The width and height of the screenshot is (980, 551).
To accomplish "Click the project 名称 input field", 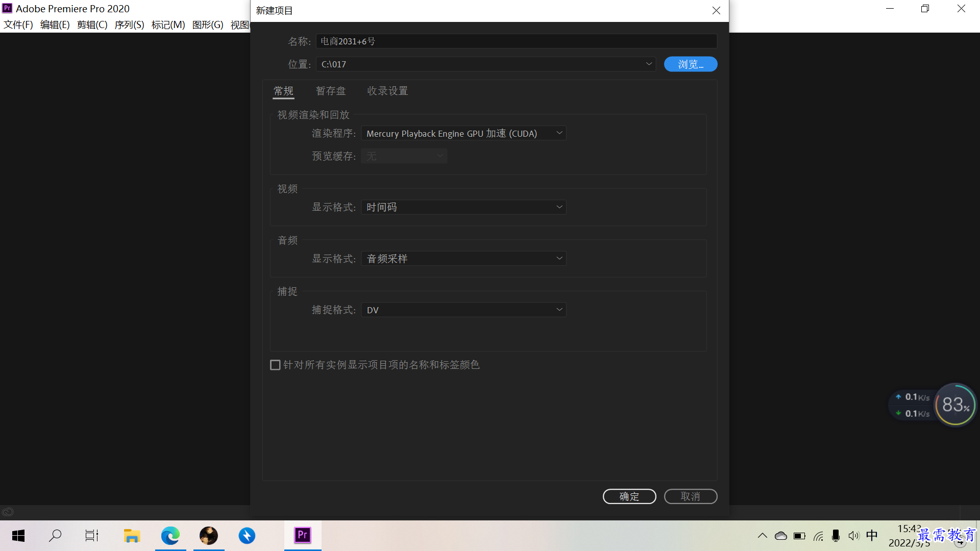I will click(516, 41).
